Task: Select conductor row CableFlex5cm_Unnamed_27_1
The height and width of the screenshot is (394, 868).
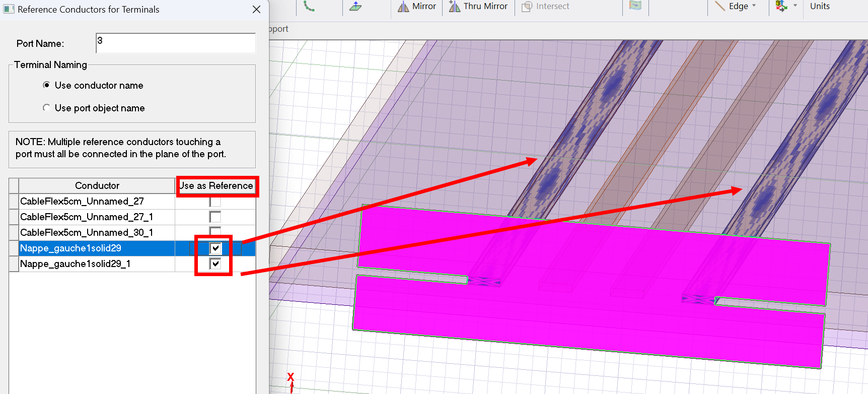Action: (x=97, y=217)
